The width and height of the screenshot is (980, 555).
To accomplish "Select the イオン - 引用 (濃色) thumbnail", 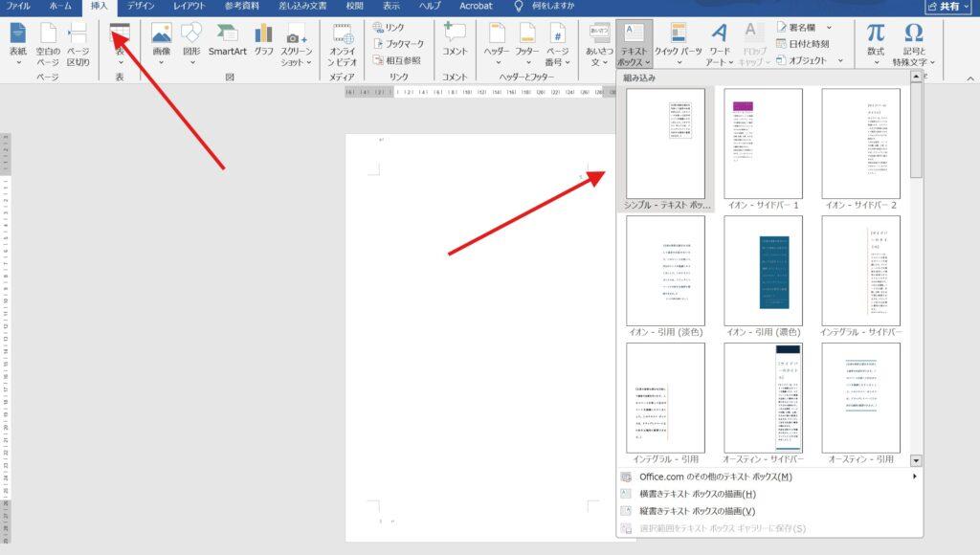I will pyautogui.click(x=763, y=271).
